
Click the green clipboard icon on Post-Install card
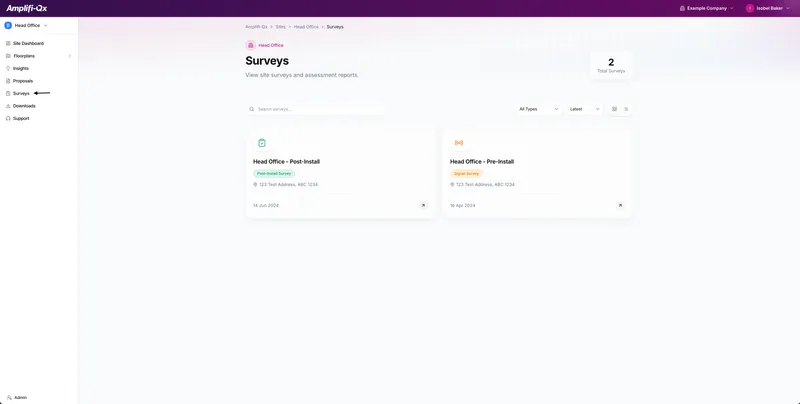pos(262,143)
